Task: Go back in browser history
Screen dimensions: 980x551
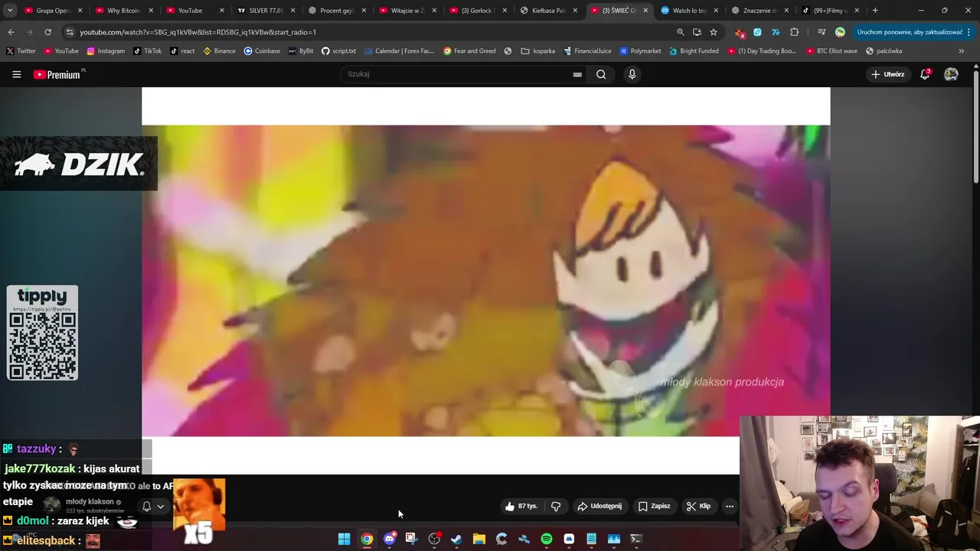Action: click(11, 32)
